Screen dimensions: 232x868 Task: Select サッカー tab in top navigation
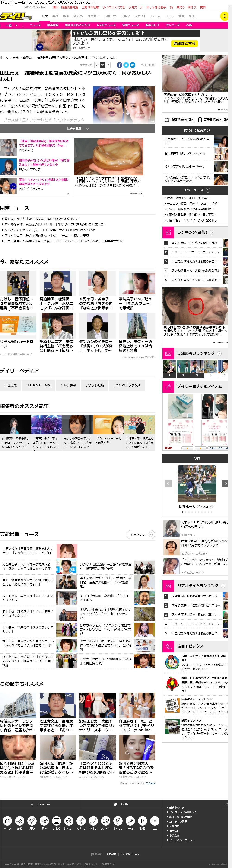[x=93, y=16]
